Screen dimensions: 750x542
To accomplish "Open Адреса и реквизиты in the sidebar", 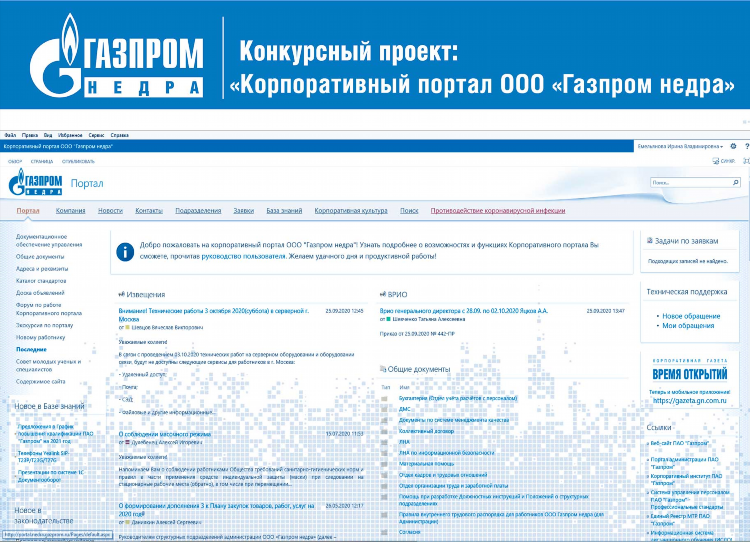I will click(x=42, y=269).
